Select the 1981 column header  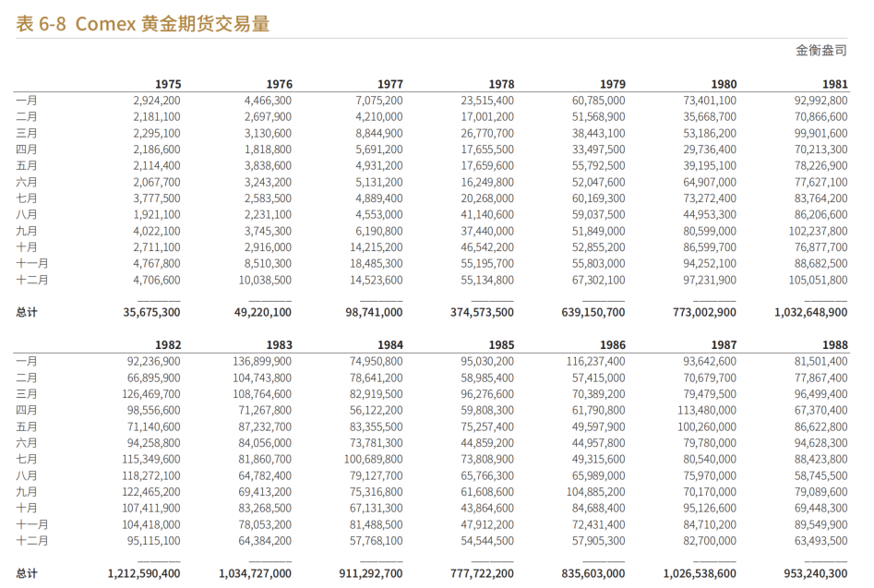[x=834, y=84]
